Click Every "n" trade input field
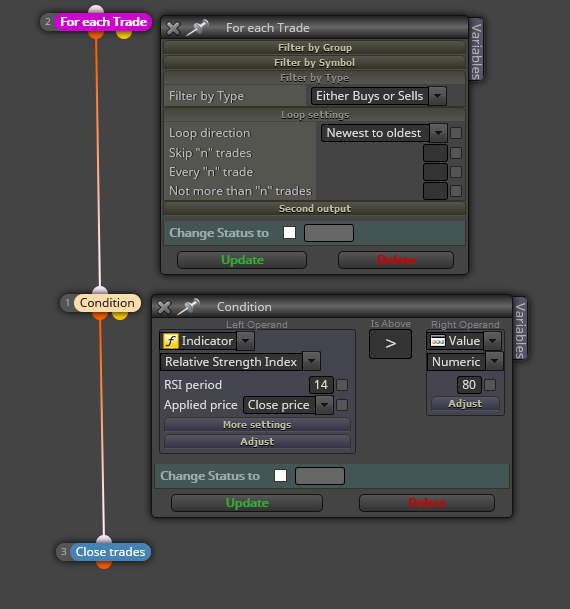 click(435, 172)
